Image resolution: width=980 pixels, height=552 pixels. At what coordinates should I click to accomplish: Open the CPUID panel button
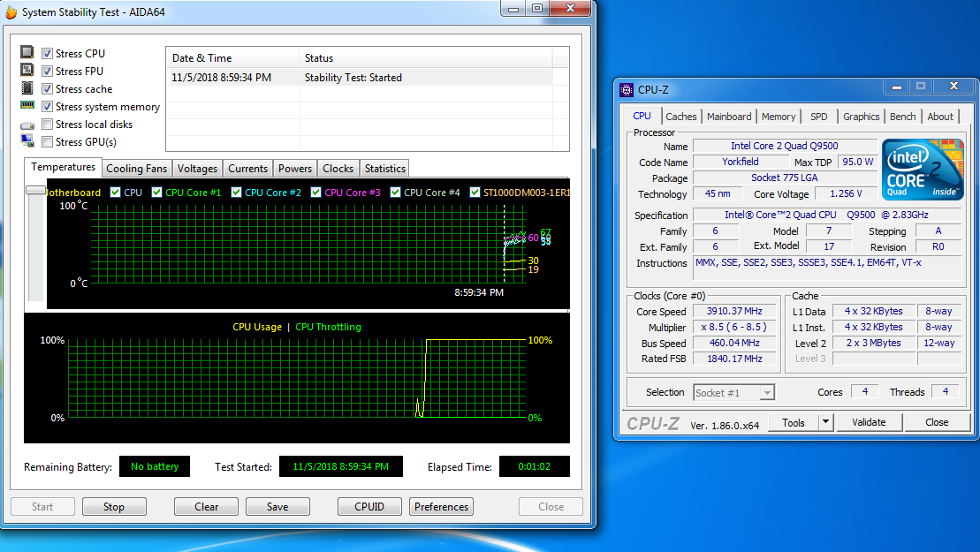tap(369, 506)
